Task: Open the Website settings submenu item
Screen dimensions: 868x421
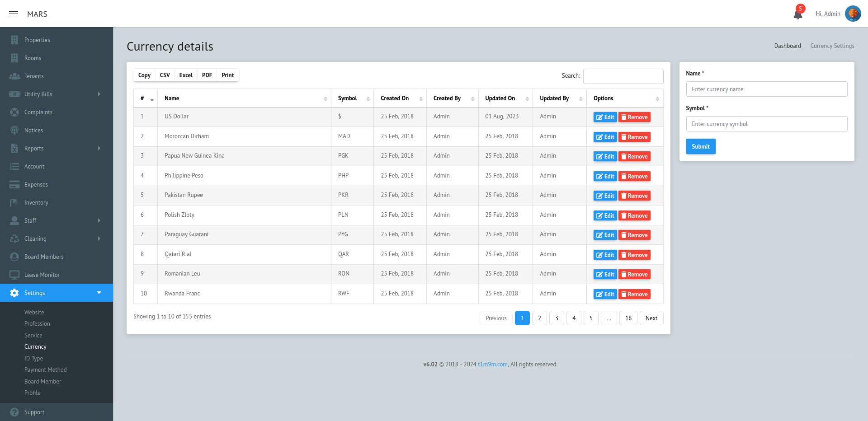Action: click(x=34, y=312)
